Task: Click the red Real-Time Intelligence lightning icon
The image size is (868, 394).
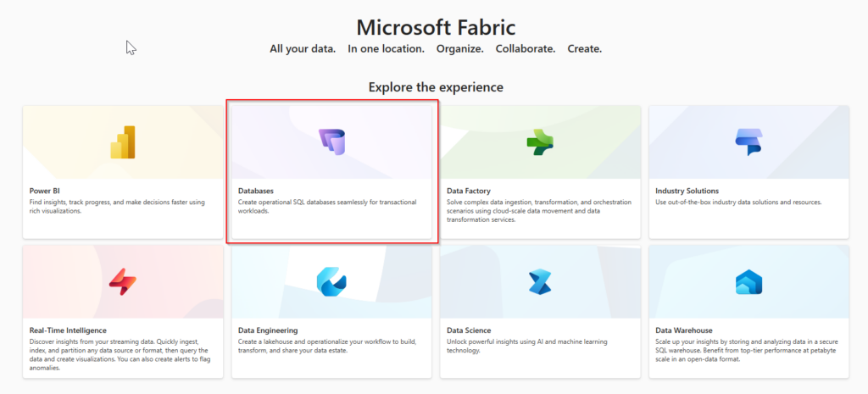Action: (x=123, y=282)
